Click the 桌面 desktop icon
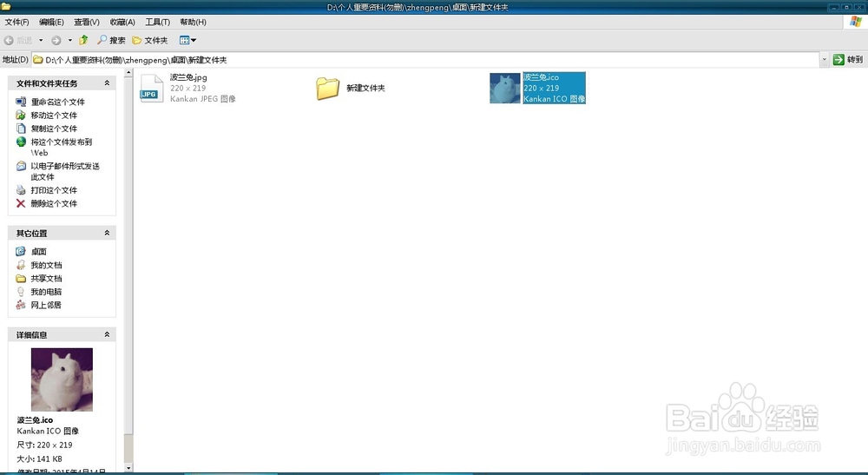The height and width of the screenshot is (475, 868). (21, 251)
